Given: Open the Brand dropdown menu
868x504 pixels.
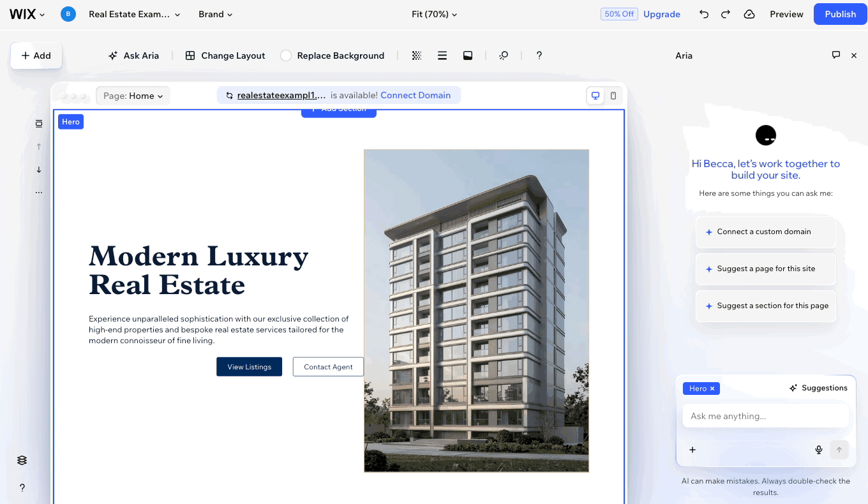Looking at the screenshot, I should pos(215,14).
